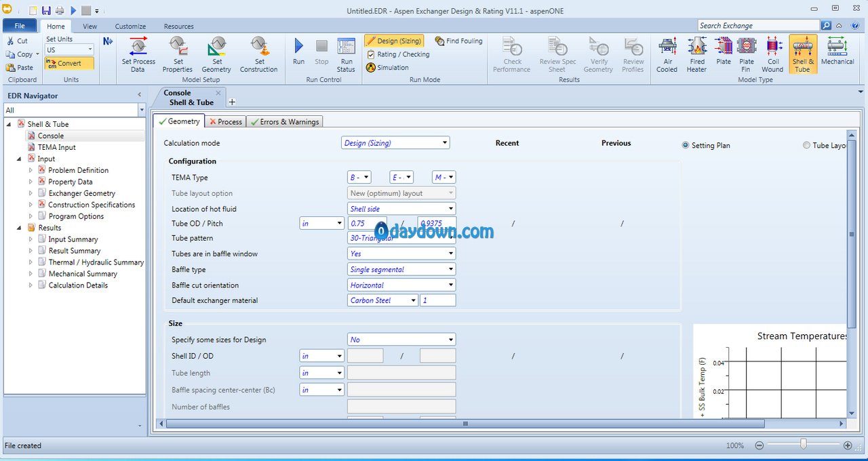
Task: Select Coil Wound model type
Action: point(772,54)
